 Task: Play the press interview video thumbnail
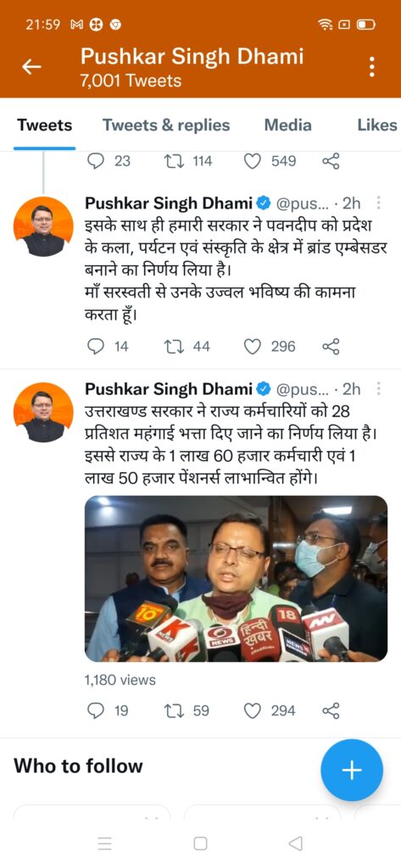[x=236, y=578]
